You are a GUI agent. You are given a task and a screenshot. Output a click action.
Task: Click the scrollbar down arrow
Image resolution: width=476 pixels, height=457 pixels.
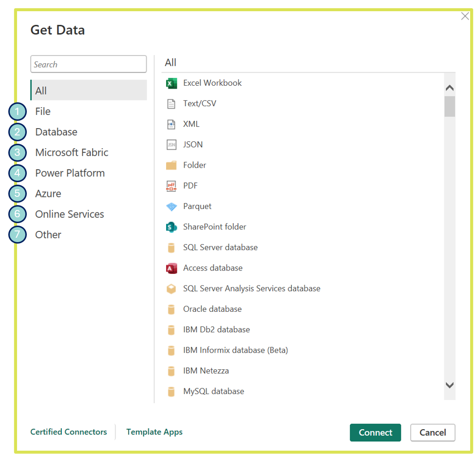click(x=450, y=385)
